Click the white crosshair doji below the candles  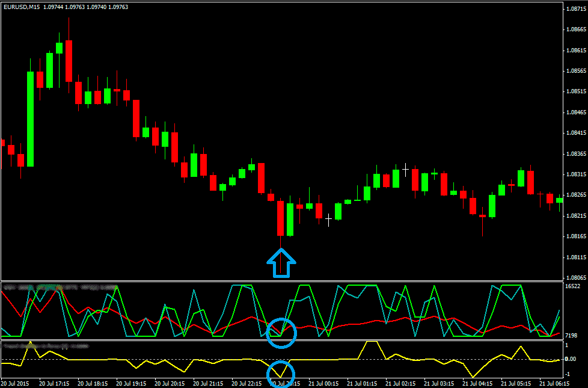(328, 220)
